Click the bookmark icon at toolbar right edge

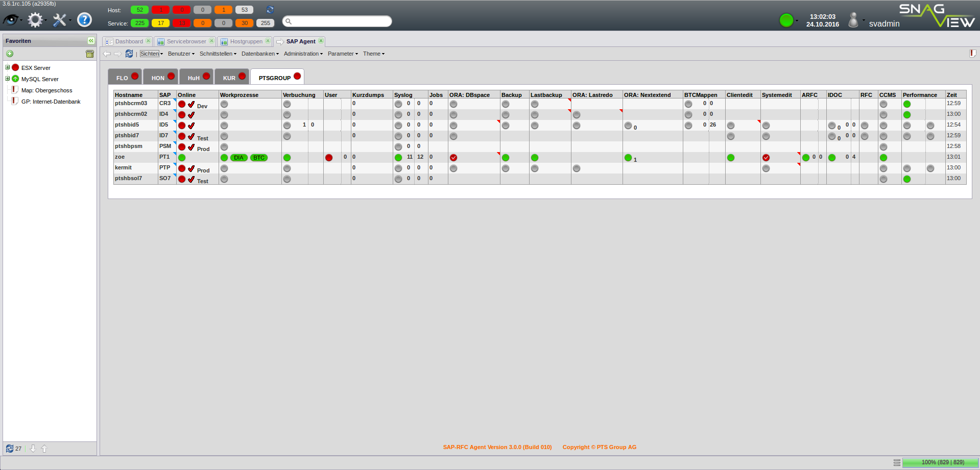pyautogui.click(x=973, y=54)
